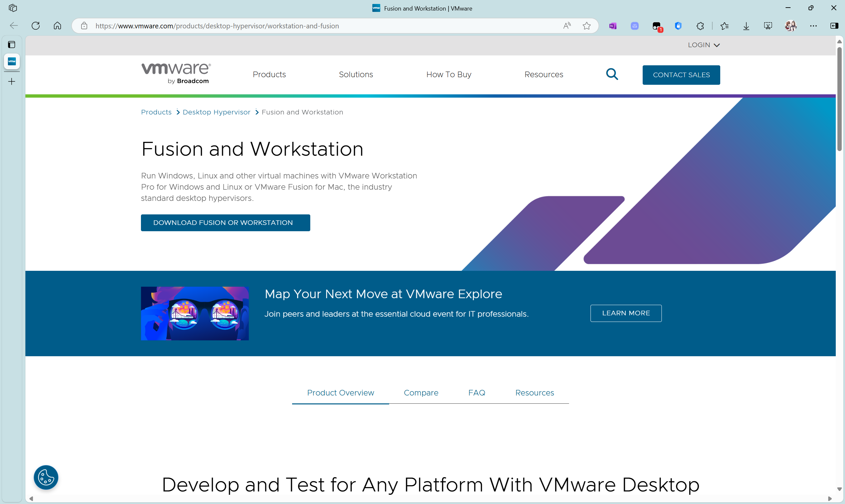
Task: Open the VMware Explore banner image
Action: [x=195, y=313]
